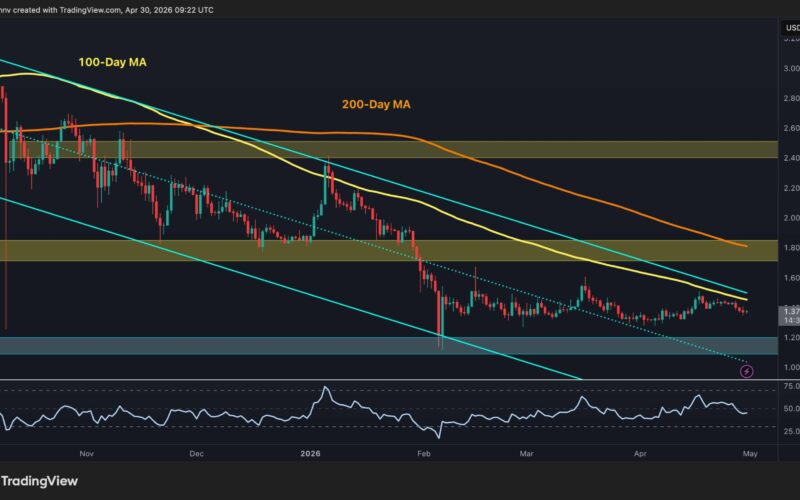Viewport: 800px width, 500px height.
Task: Select the 200-Day MA text label
Action: pyautogui.click(x=376, y=105)
